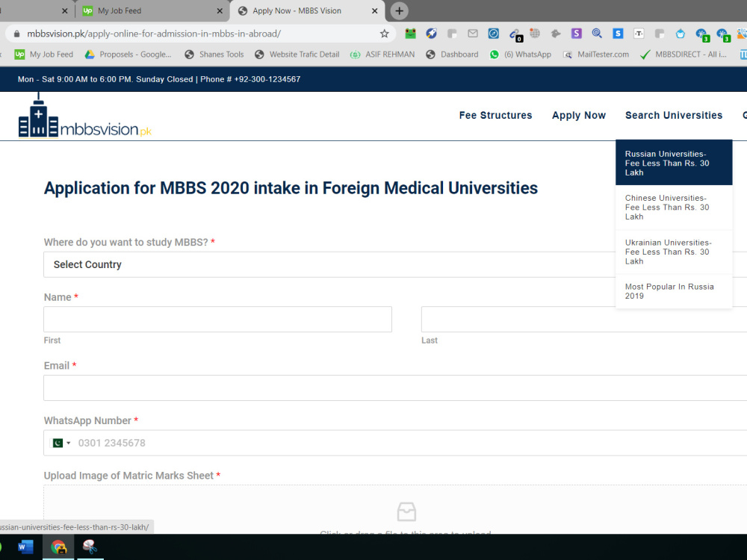Open the Proposels - Google bookmark

pos(128,55)
